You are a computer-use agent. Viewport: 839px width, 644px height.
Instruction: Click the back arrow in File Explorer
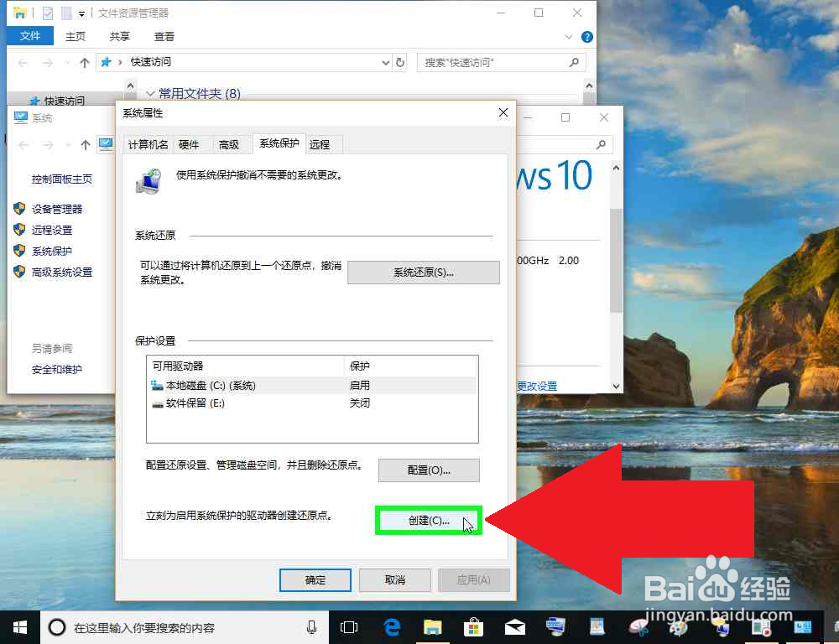point(23,62)
